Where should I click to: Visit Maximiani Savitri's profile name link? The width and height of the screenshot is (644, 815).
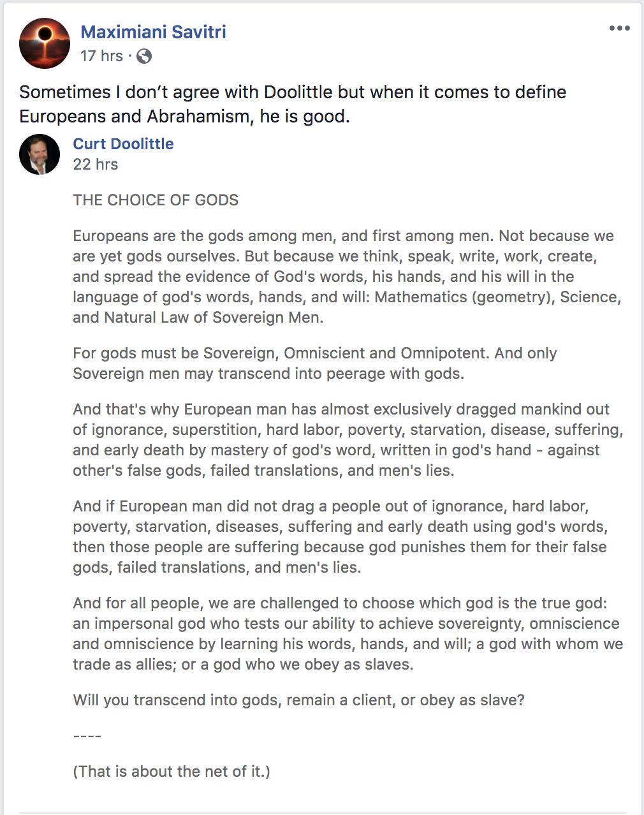153,32
